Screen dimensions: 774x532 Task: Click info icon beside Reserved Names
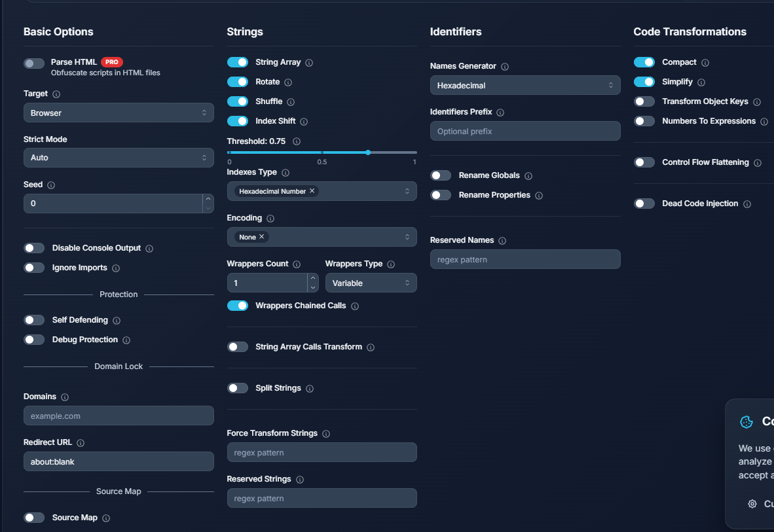(502, 241)
